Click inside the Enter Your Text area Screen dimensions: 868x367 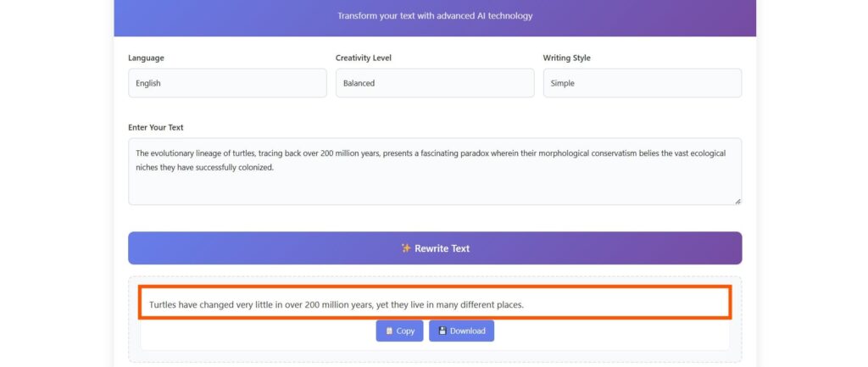[435, 171]
